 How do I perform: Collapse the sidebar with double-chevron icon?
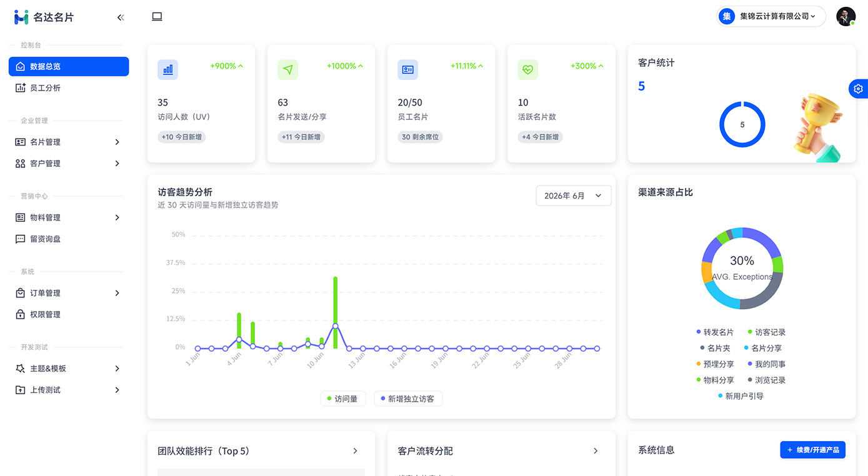click(121, 17)
